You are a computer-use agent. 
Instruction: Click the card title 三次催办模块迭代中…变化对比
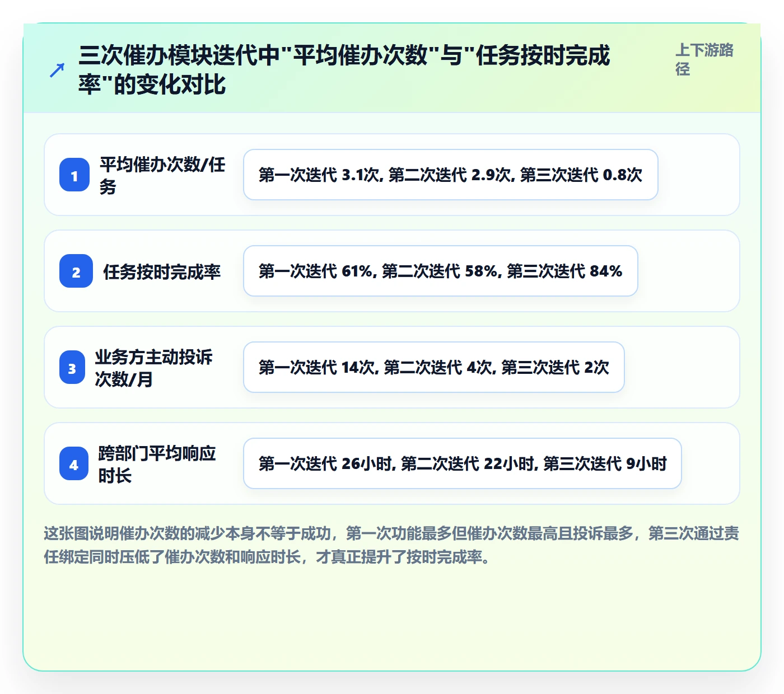pos(344,70)
